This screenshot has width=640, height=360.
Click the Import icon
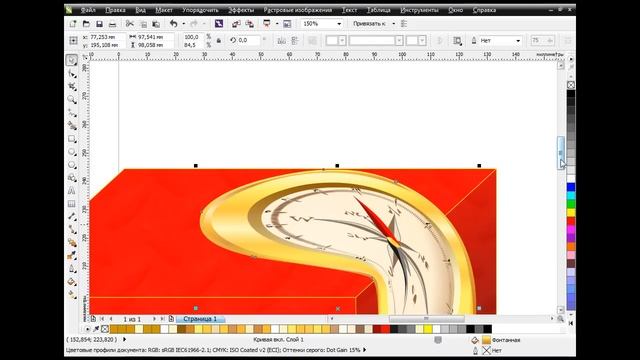(x=236, y=24)
